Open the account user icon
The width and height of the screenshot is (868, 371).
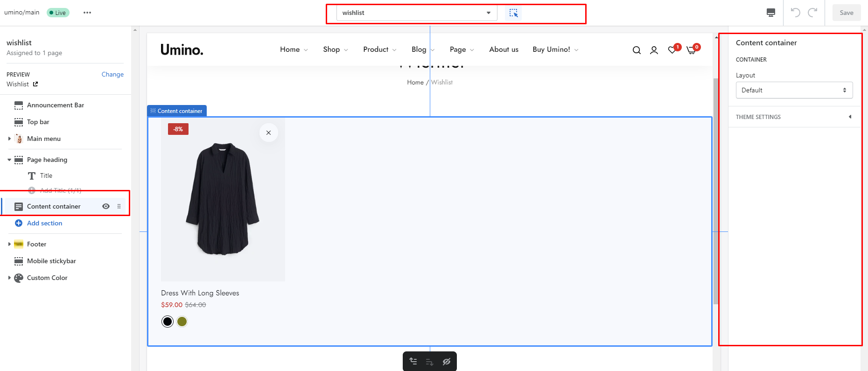[654, 50]
